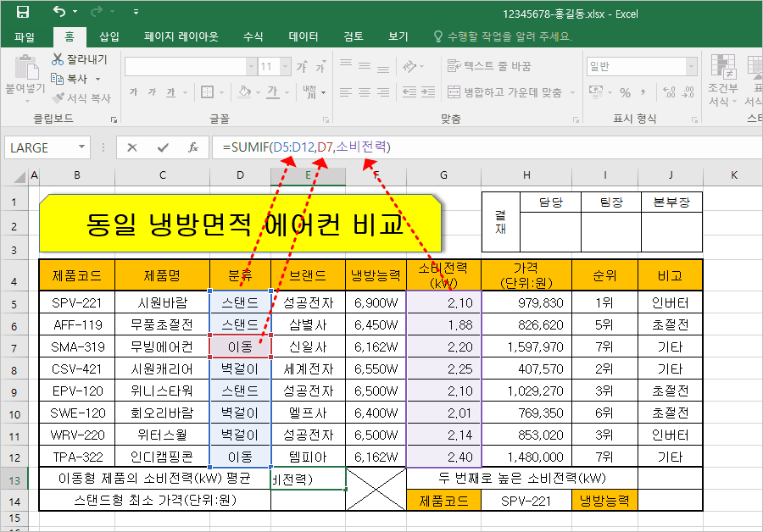
Task: Click the Redo arrow icon
Action: point(97,11)
